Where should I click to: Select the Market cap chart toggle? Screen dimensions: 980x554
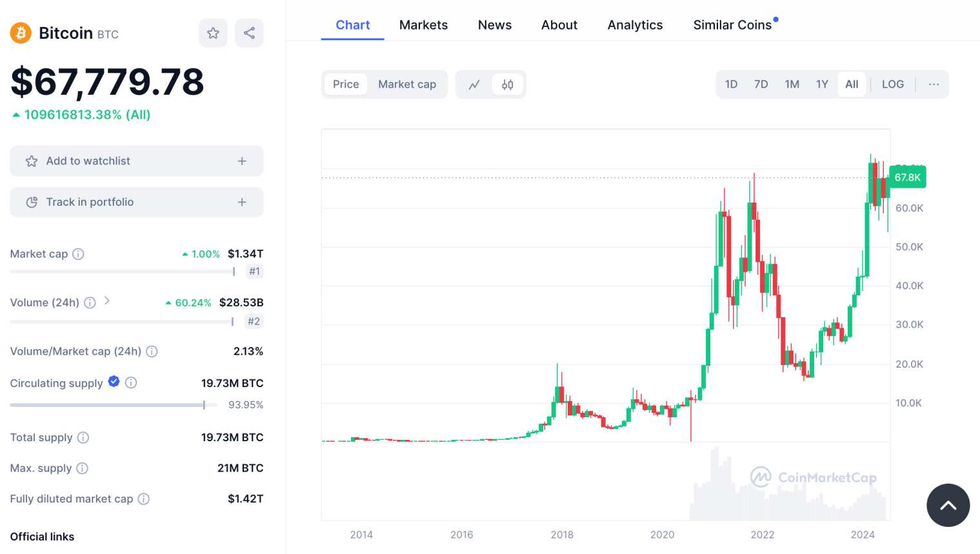[407, 84]
